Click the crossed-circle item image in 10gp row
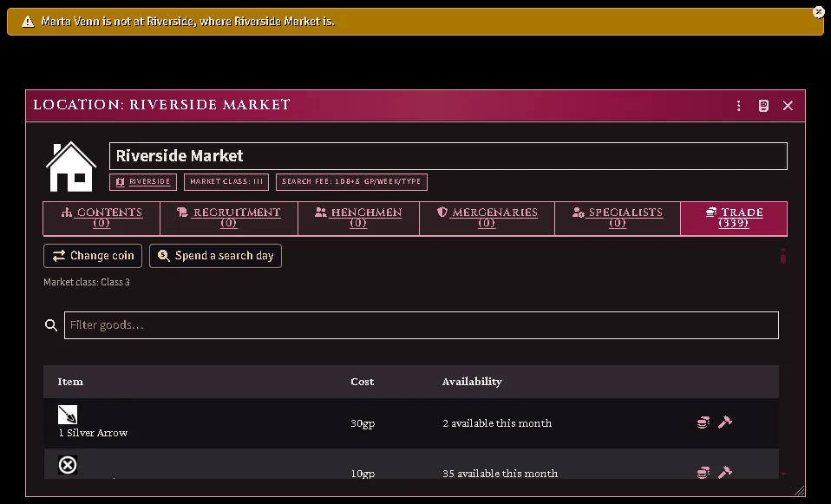The image size is (831, 504). (x=68, y=465)
